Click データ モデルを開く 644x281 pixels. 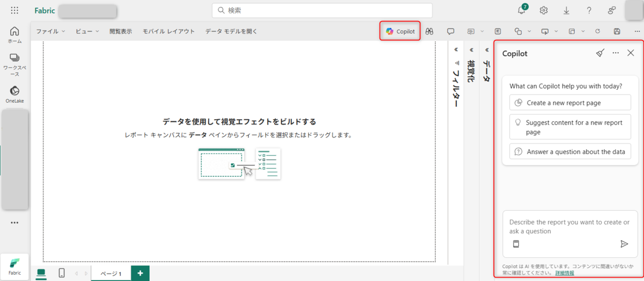(x=231, y=31)
